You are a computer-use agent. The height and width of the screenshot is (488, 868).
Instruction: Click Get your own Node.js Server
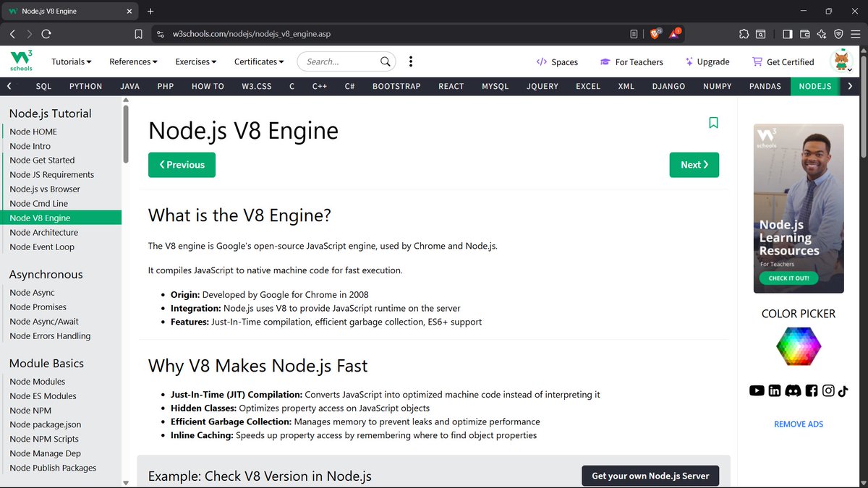650,476
